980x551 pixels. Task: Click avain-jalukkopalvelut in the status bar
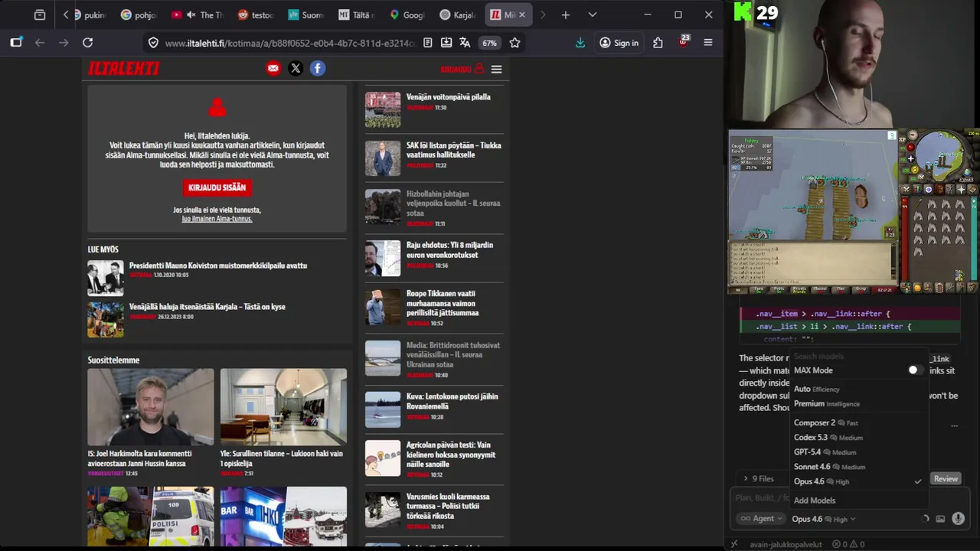[786, 545]
